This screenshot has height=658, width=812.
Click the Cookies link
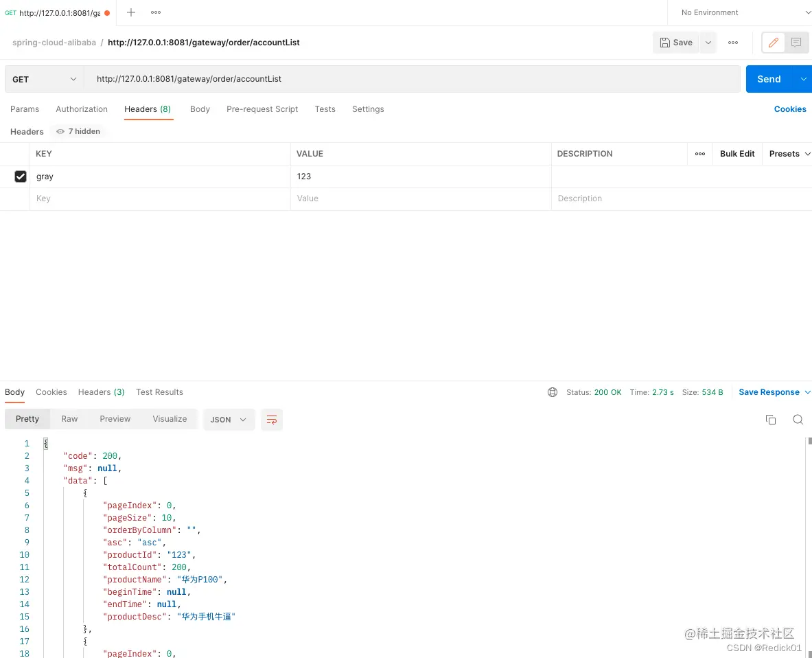pyautogui.click(x=790, y=109)
